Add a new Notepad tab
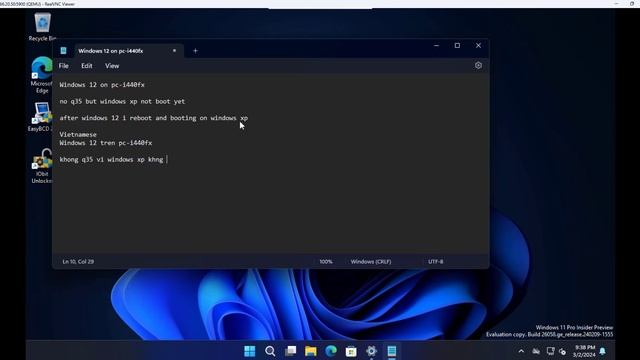Image resolution: width=640 pixels, height=360 pixels. (x=195, y=51)
